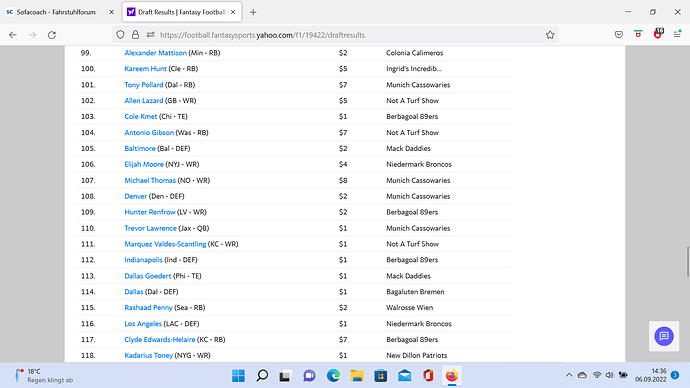Viewport: 690px width, 388px height.
Task: Open the Firefox application menu
Action: pos(677,34)
